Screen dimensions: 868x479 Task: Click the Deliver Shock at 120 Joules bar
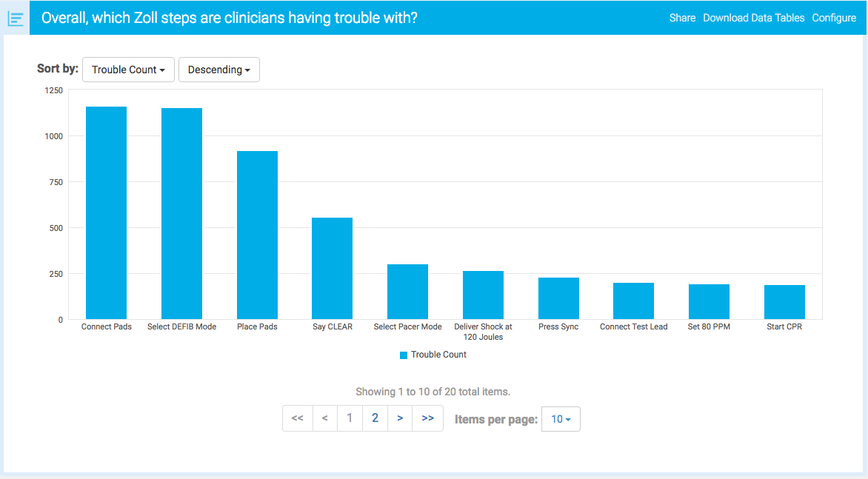point(484,295)
